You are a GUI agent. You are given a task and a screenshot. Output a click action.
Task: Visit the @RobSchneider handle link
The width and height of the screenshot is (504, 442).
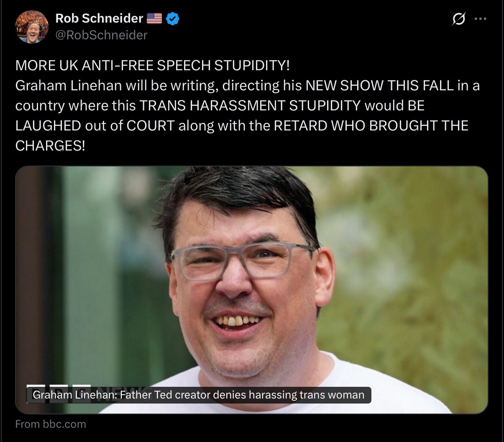(101, 35)
